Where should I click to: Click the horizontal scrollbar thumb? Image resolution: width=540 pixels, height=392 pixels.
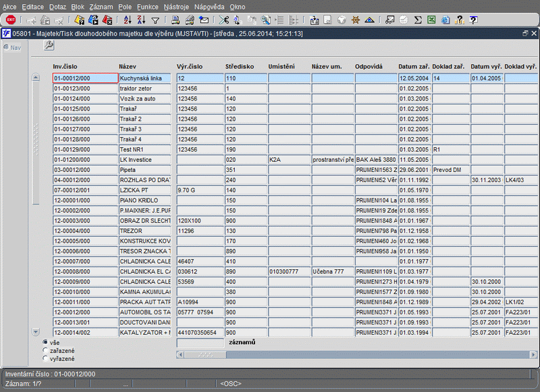(205, 354)
